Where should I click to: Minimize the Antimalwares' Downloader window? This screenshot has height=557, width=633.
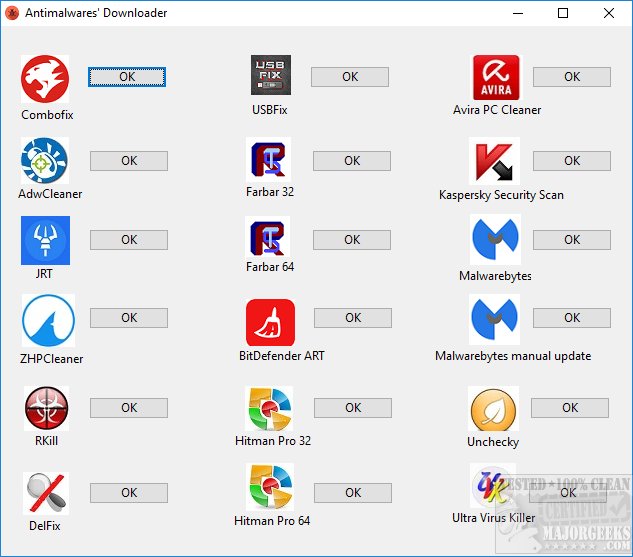pos(518,13)
